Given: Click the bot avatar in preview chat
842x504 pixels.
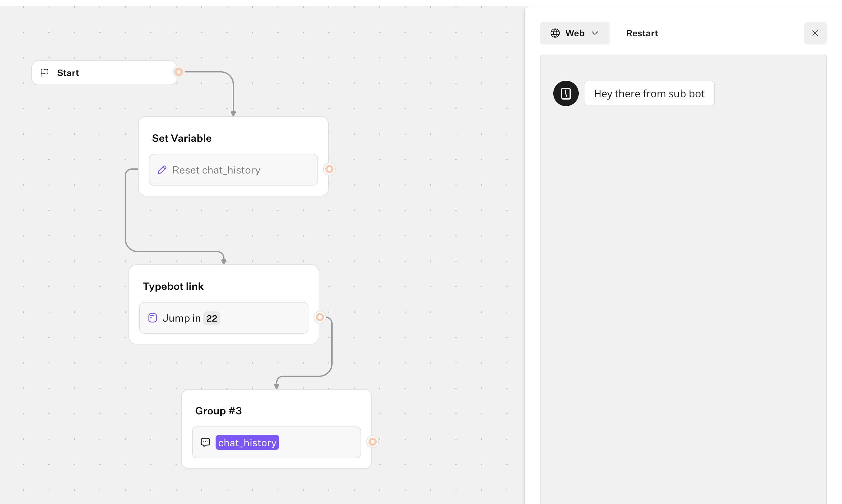Looking at the screenshot, I should pyautogui.click(x=566, y=93).
